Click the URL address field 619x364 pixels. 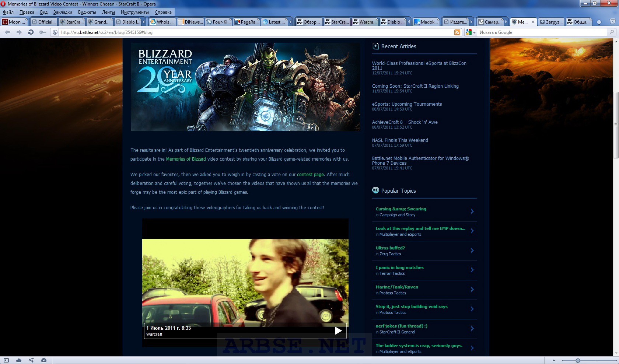[x=256, y=32]
